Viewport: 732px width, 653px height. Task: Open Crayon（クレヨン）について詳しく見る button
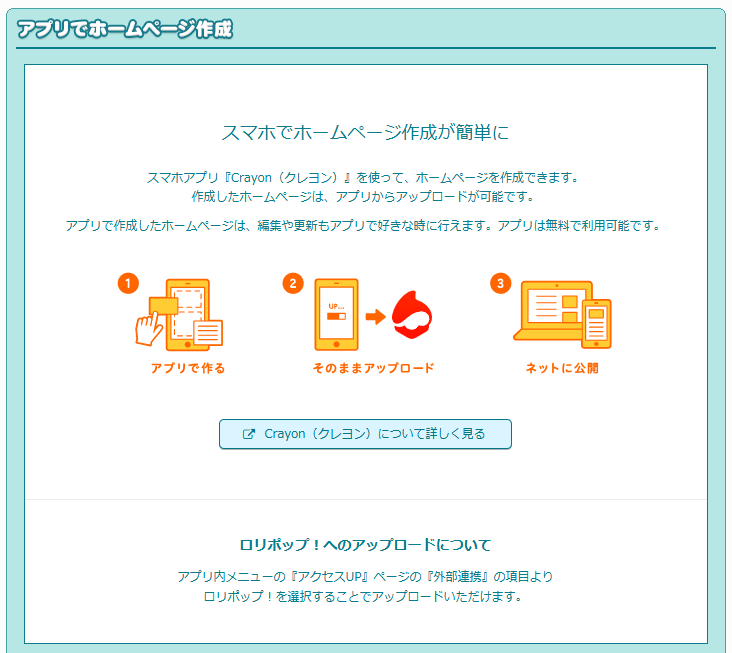365,435
